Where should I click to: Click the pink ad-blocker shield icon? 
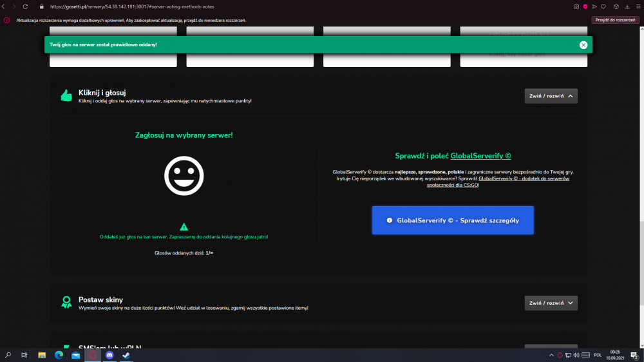point(585,6)
